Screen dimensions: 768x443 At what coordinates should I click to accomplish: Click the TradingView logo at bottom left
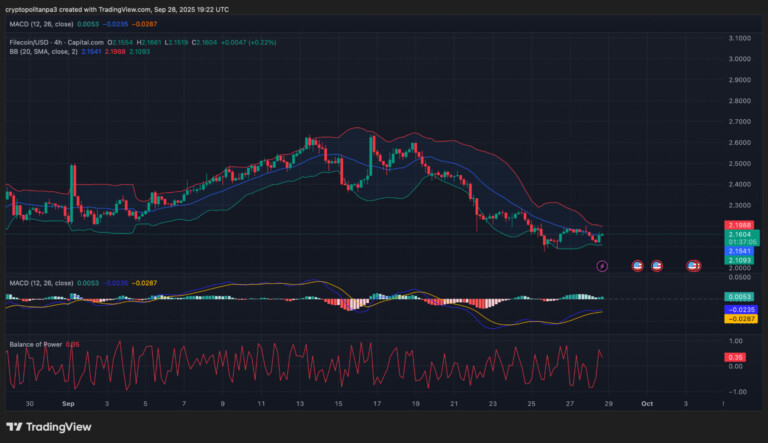(x=46, y=424)
